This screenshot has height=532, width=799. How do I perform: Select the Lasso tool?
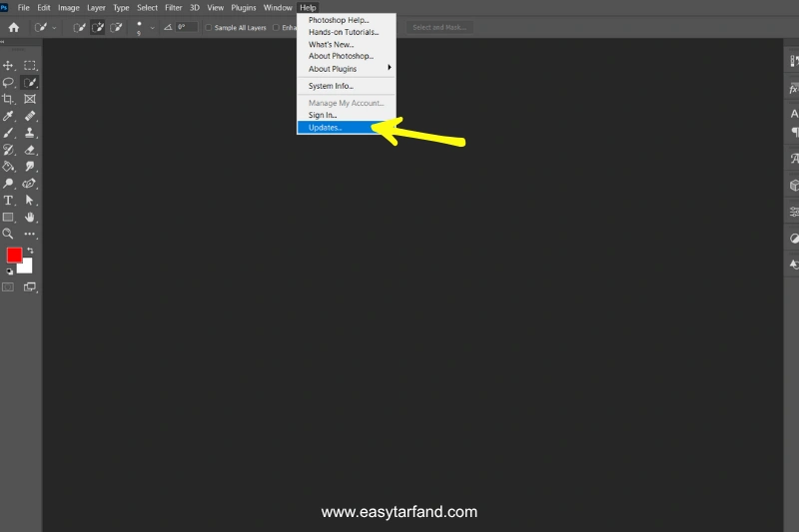(x=8, y=82)
